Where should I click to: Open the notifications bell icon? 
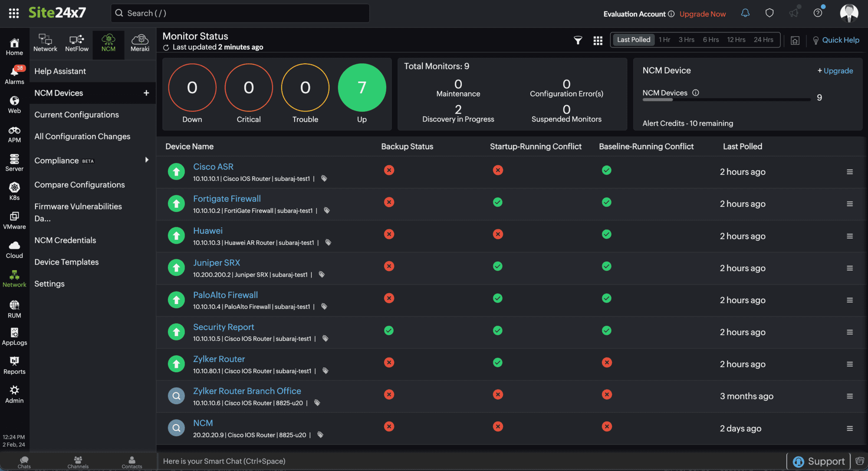tap(745, 13)
